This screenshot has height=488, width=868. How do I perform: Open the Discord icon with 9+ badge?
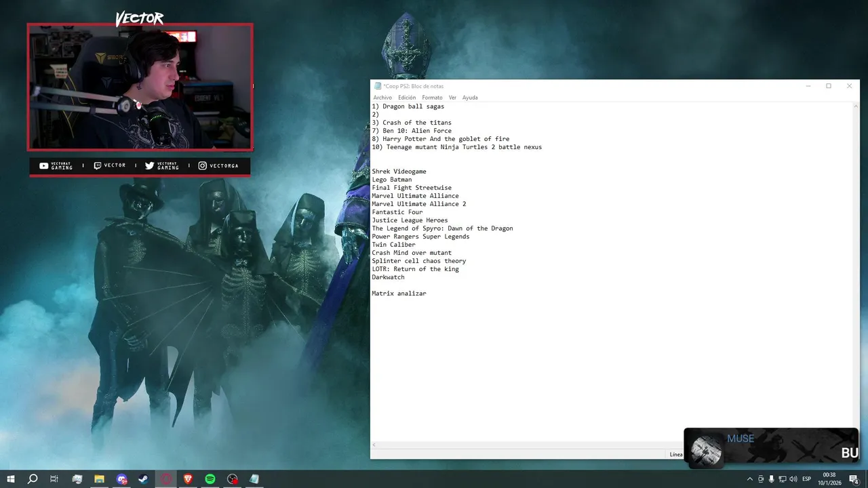[x=121, y=479]
